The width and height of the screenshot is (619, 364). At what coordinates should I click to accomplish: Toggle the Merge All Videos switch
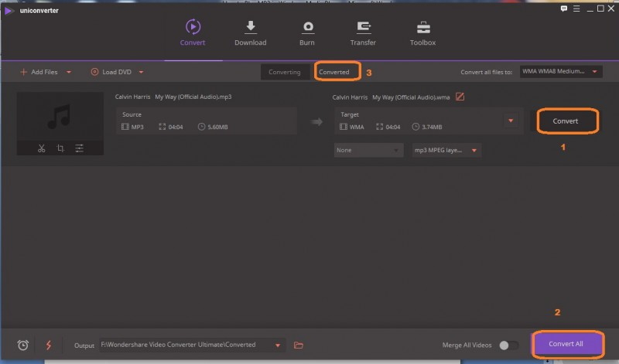pyautogui.click(x=509, y=345)
